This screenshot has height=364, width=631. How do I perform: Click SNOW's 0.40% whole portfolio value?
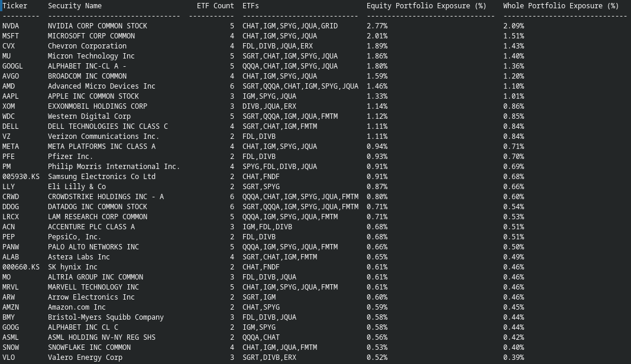click(513, 347)
